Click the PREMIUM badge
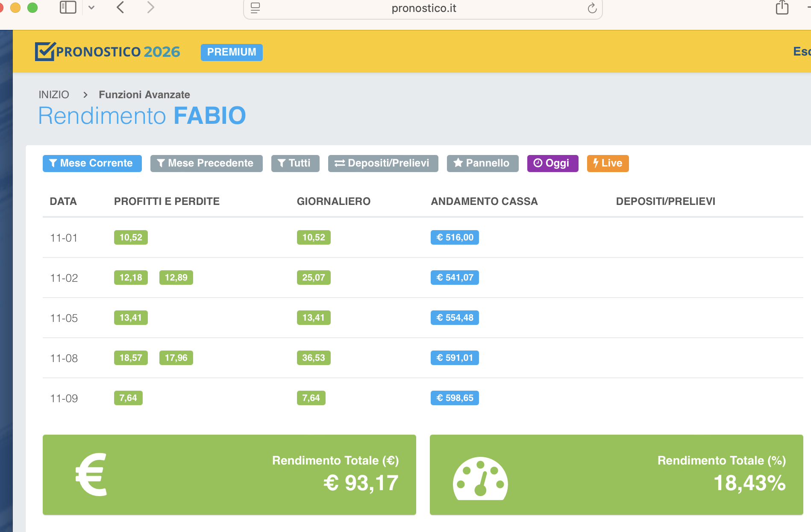 (x=232, y=52)
